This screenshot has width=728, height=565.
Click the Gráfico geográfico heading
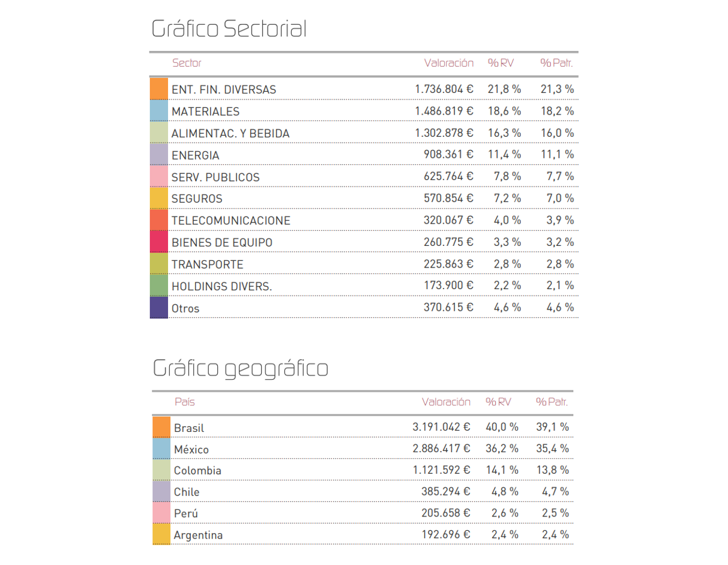pyautogui.click(x=241, y=368)
